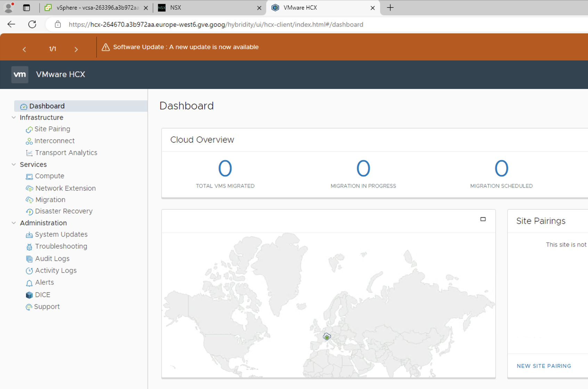Click the Migration Scheduled count
The height and width of the screenshot is (389, 588).
coord(501,168)
